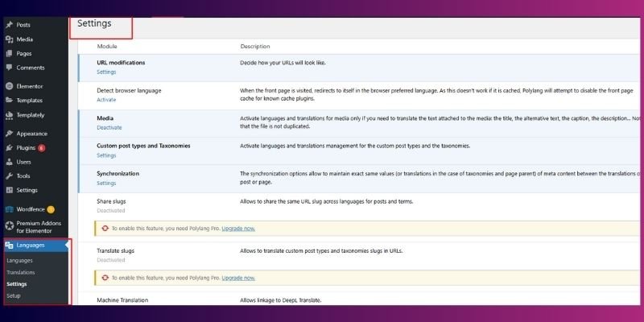Click Deactivated status under Translate slugs
Screen dimensions: 644x322
(x=111, y=259)
